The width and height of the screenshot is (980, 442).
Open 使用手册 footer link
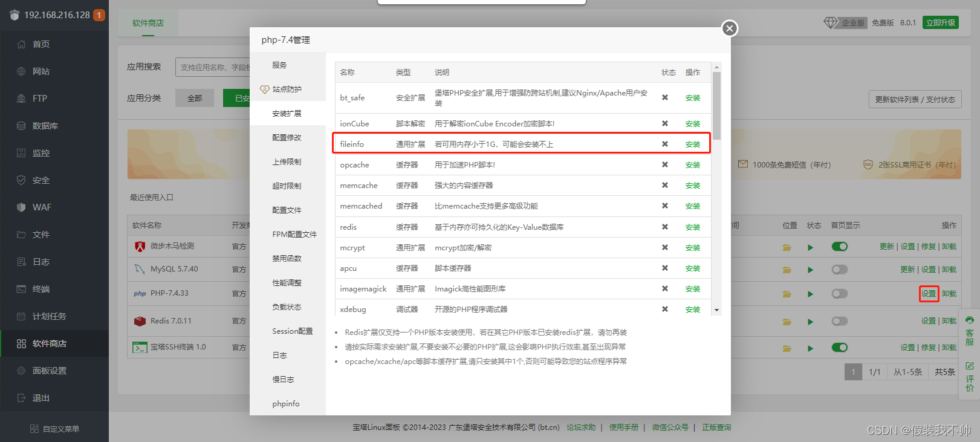click(x=624, y=427)
